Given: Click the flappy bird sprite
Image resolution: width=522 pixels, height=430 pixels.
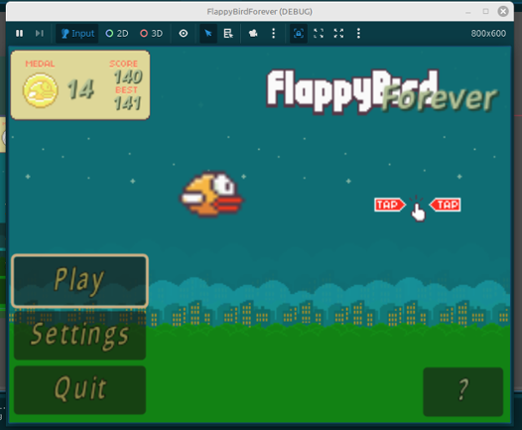Looking at the screenshot, I should coord(212,194).
